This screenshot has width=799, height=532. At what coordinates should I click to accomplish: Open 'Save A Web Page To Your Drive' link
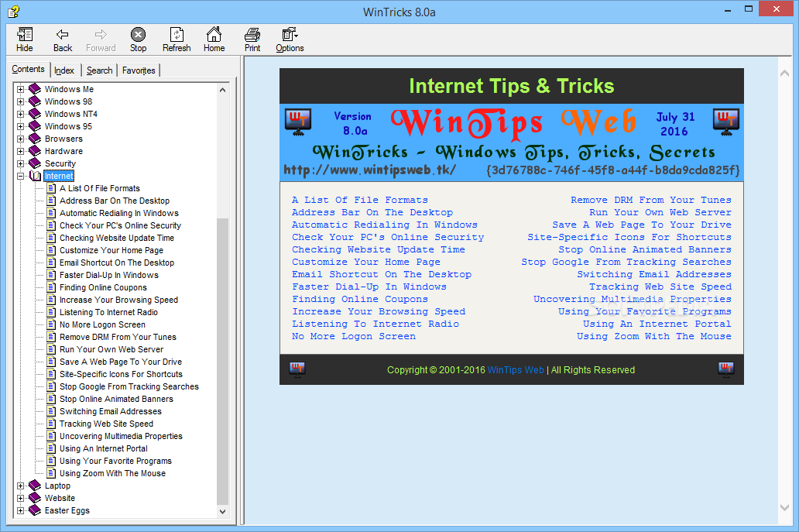click(x=642, y=225)
